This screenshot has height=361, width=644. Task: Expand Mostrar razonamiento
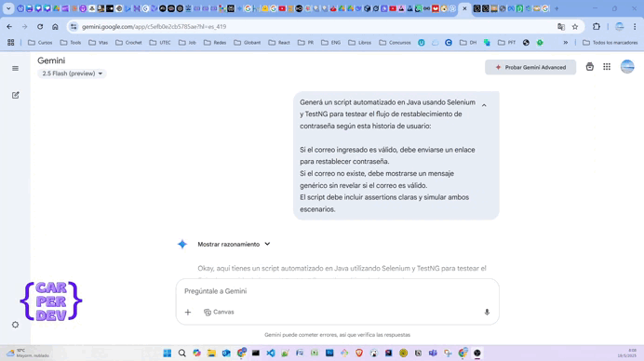tap(234, 244)
